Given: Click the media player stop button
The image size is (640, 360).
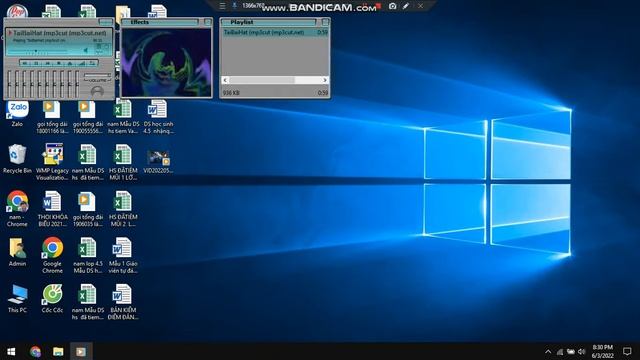Looking at the screenshot, I should [x=59, y=63].
